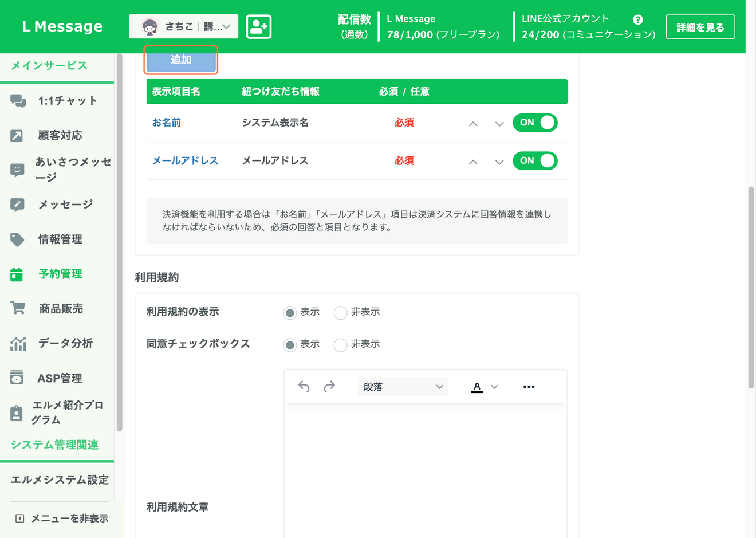The image size is (756, 538).
Task: Open the 段落 paragraph style dropdown
Action: coord(403,386)
